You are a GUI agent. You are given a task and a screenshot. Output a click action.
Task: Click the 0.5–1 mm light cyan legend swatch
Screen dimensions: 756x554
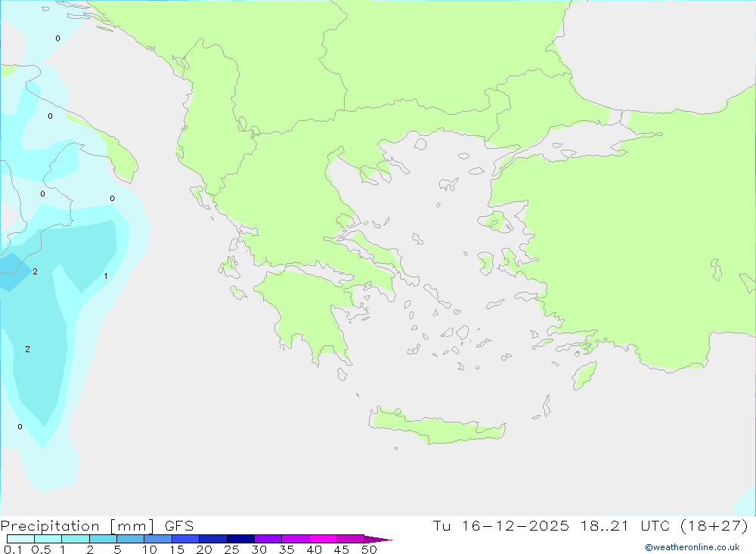tap(48, 539)
